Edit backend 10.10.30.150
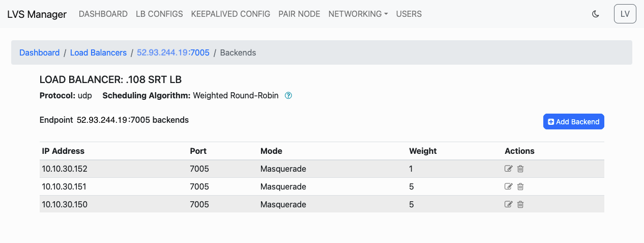The image size is (644, 243). click(x=508, y=205)
